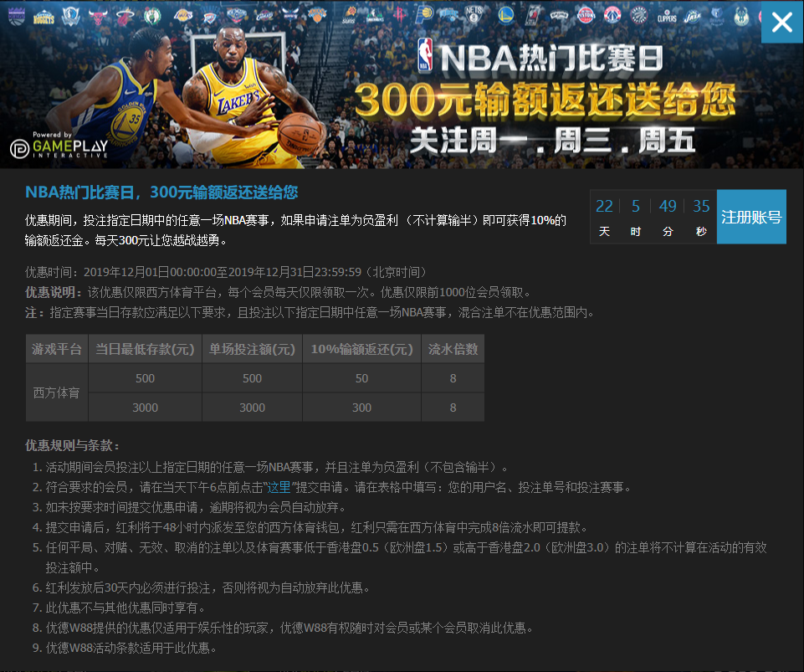Click the countdown hours value 5
Screen dimensions: 804x672
(635, 206)
